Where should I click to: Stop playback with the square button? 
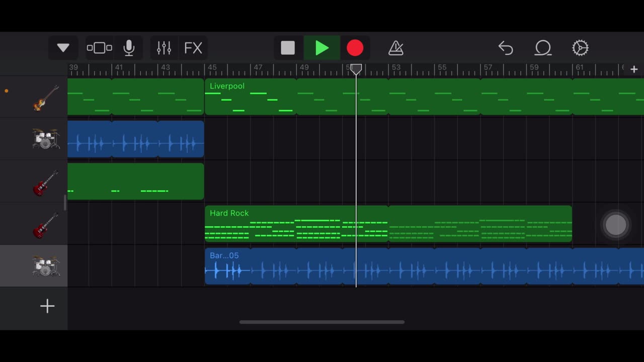288,48
